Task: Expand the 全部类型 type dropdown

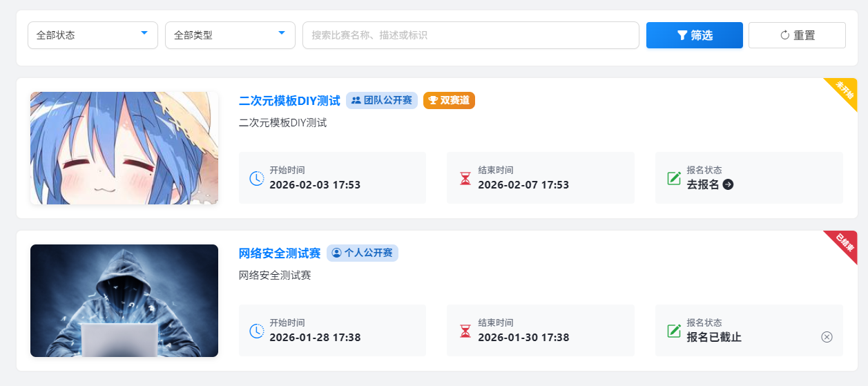Action: [230, 35]
